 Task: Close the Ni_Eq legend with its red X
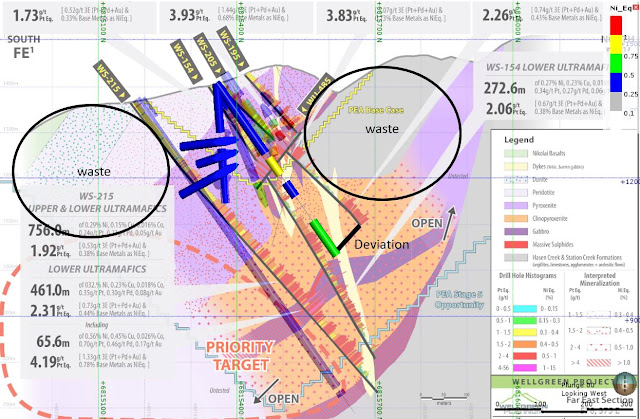[x=634, y=8]
